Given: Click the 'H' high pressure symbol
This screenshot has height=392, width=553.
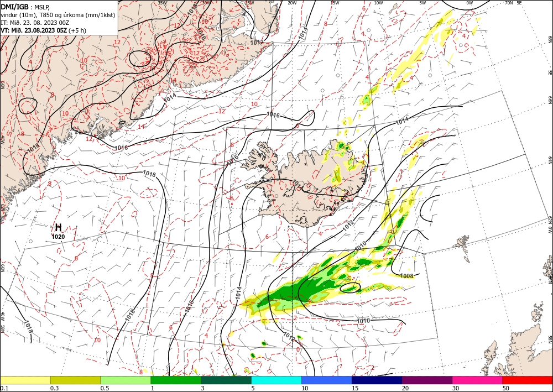Looking at the screenshot, I should [59, 227].
